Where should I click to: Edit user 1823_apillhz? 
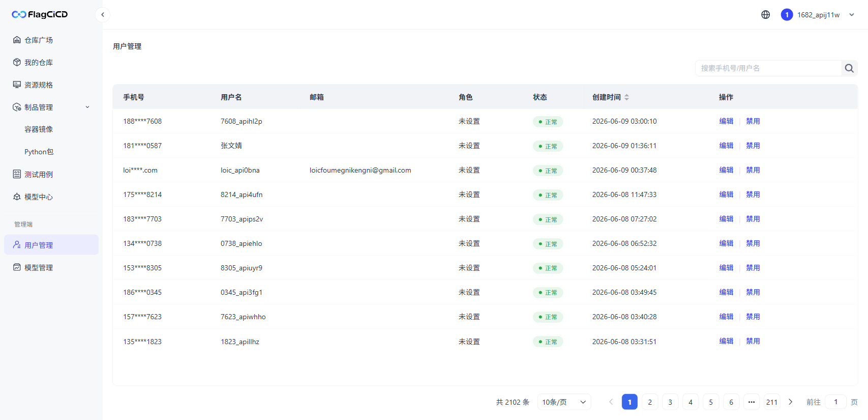point(726,341)
